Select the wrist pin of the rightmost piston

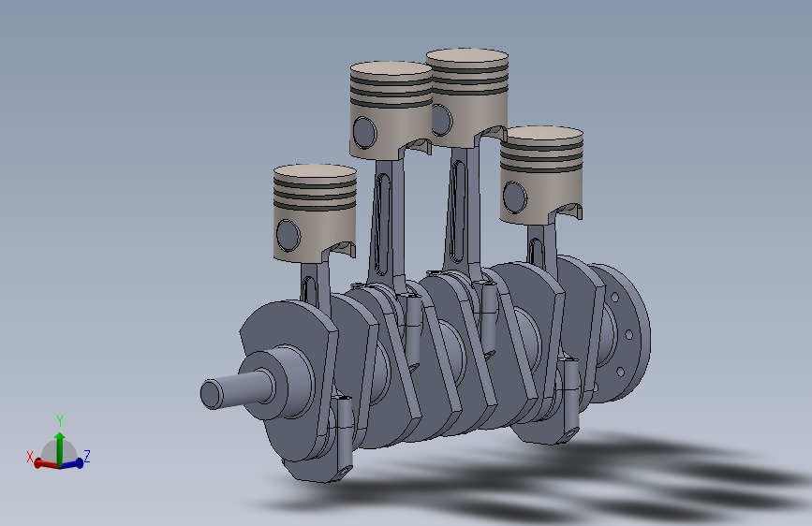(x=515, y=197)
